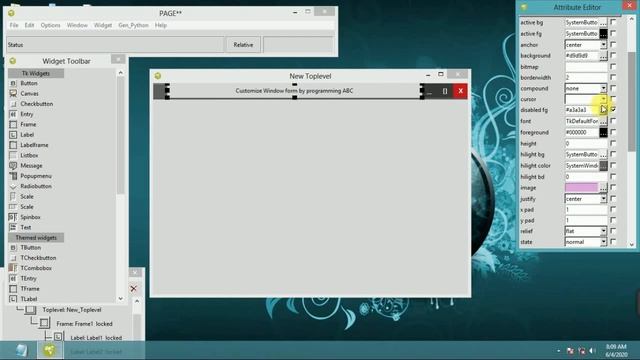
Task: Open the Widget menu in PAGE
Action: pyautogui.click(x=103, y=25)
